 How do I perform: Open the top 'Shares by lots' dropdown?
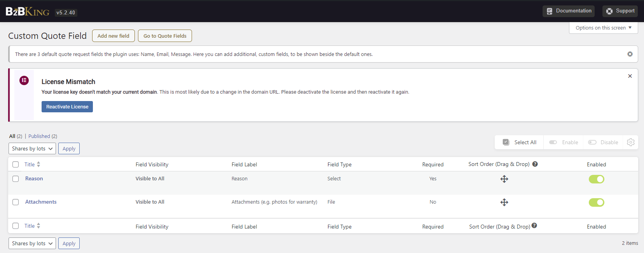click(x=32, y=148)
